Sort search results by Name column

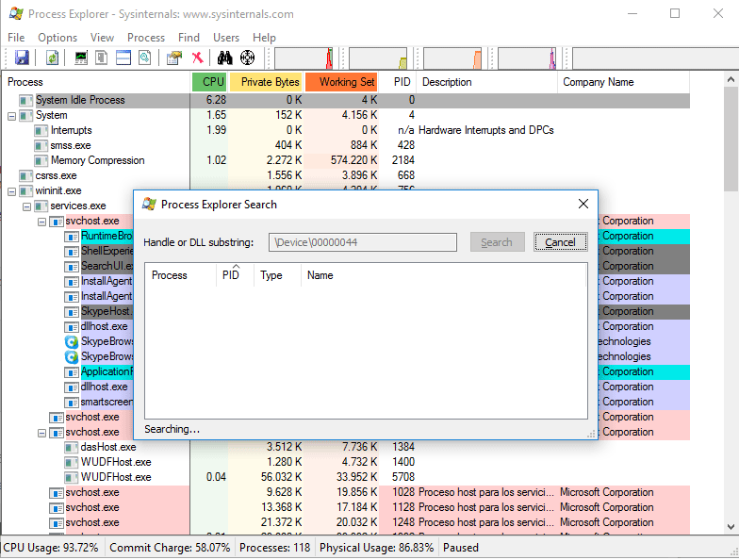coord(444,275)
